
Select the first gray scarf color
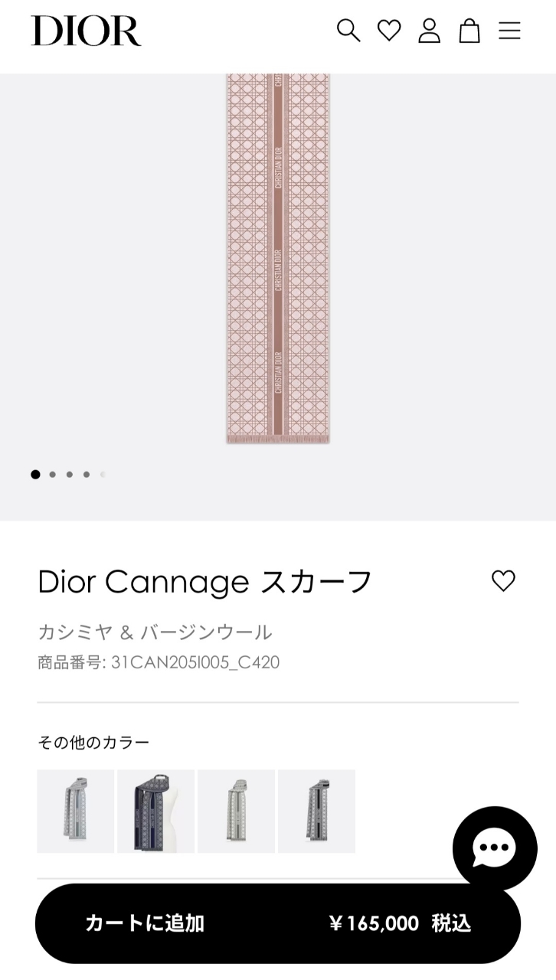pyautogui.click(x=75, y=811)
